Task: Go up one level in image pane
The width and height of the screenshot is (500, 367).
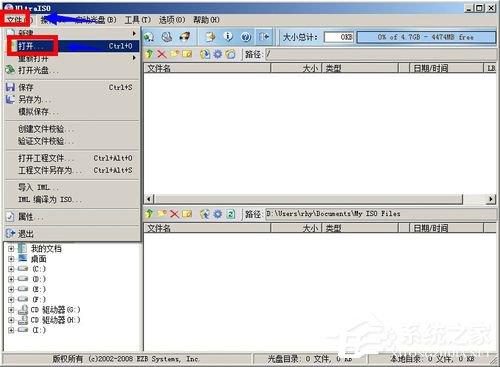Action: [x=150, y=54]
